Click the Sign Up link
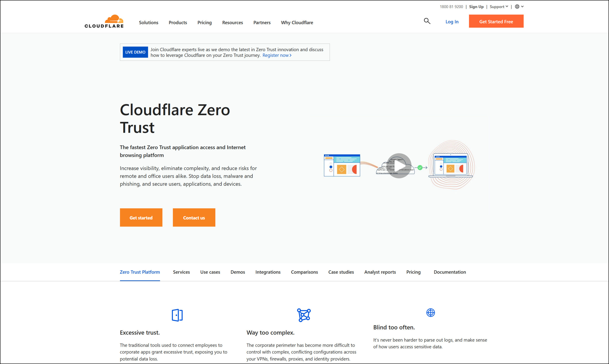This screenshot has height=364, width=609. [476, 7]
